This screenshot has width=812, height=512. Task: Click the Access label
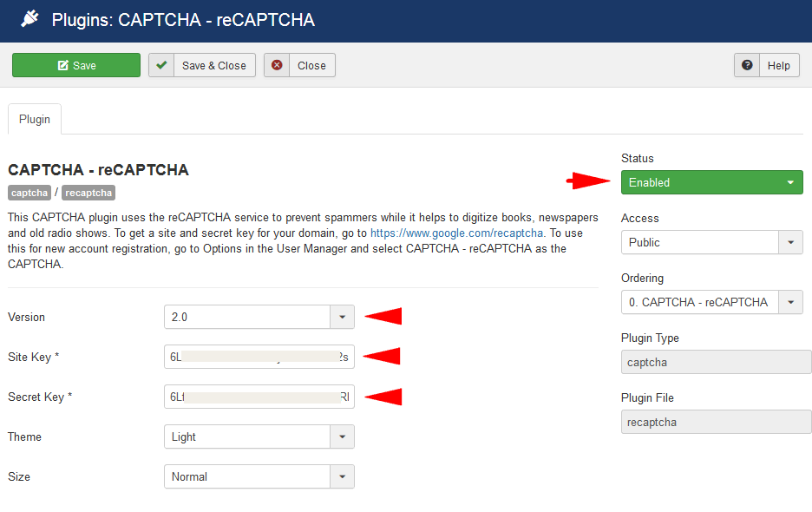(640, 218)
